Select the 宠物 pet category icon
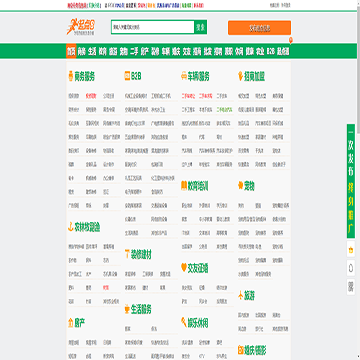 (x=240, y=186)
